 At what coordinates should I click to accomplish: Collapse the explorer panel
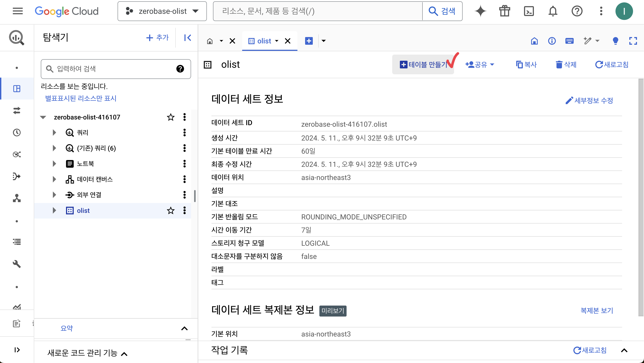click(x=188, y=38)
